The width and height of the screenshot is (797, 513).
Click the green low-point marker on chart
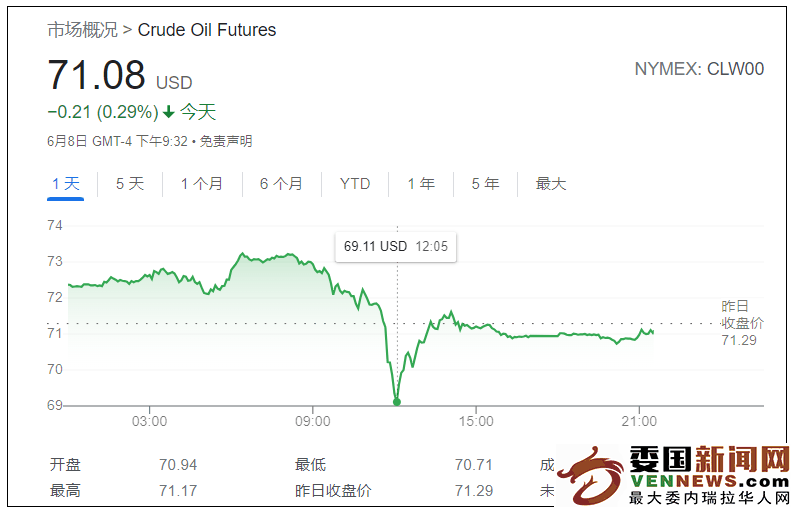click(397, 402)
